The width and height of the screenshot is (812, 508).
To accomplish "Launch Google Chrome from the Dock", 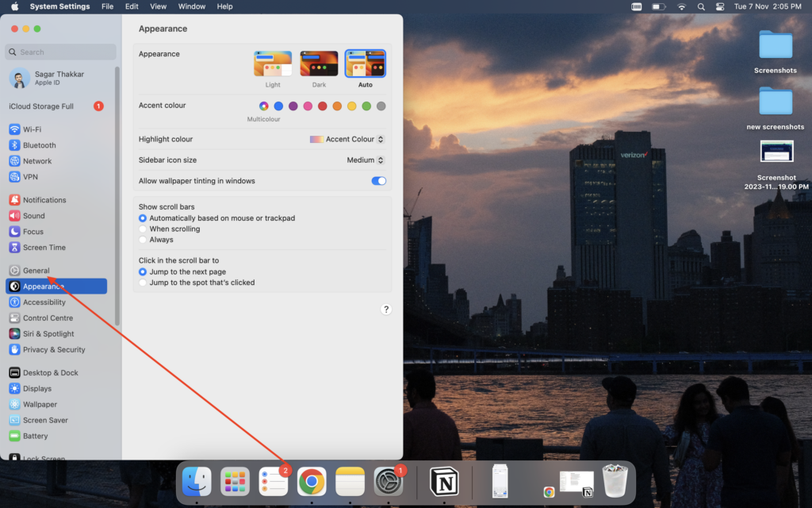I will (312, 481).
